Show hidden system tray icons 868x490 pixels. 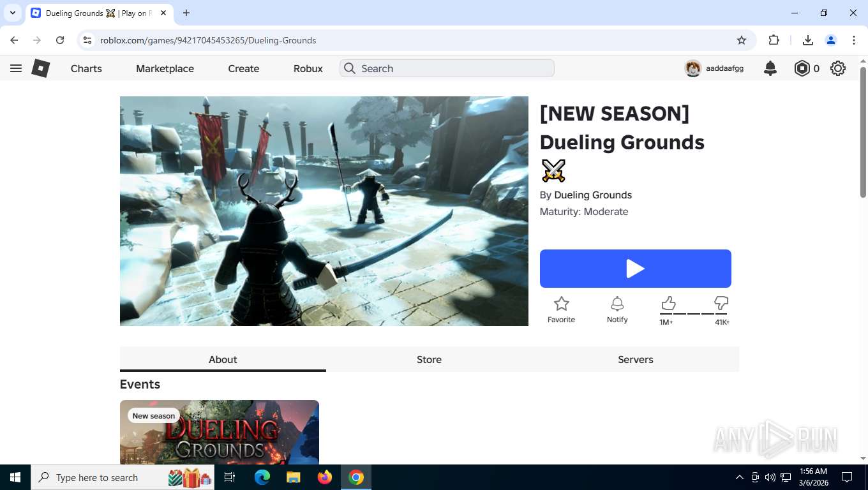(740, 477)
